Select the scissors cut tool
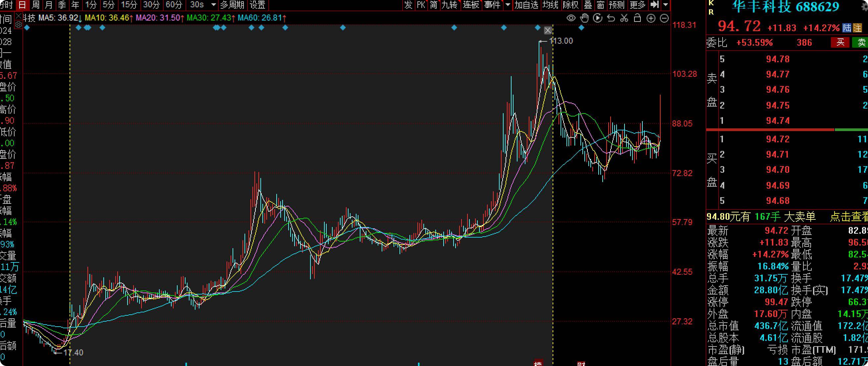The height and width of the screenshot is (366, 868). pyautogui.click(x=624, y=18)
